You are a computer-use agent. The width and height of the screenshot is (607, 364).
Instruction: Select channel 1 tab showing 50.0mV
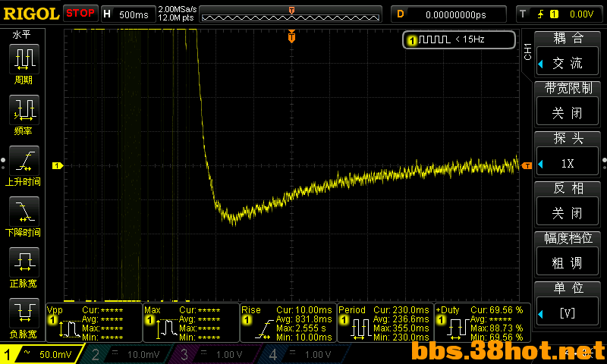(x=42, y=354)
